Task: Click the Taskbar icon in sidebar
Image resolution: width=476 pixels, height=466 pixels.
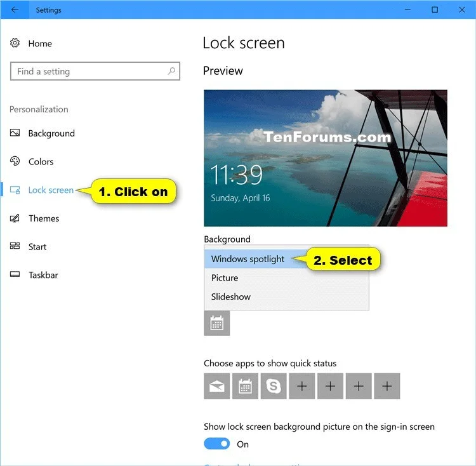Action: [15, 274]
